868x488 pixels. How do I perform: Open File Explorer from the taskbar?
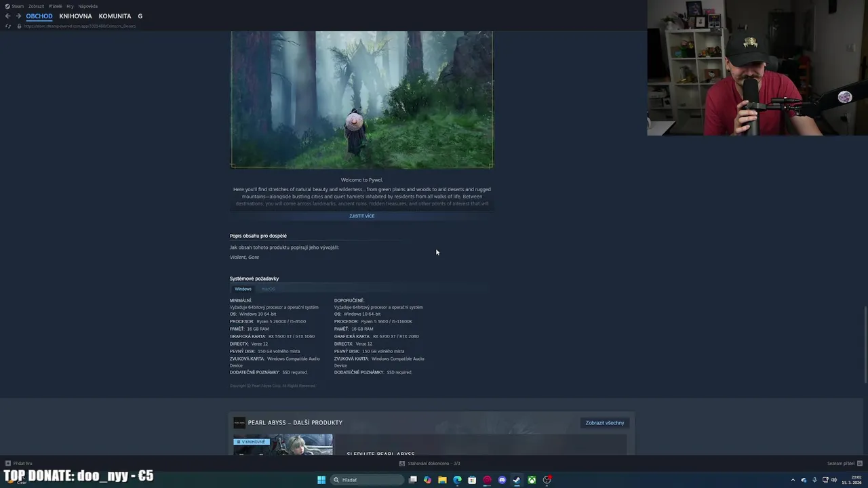[x=442, y=480]
